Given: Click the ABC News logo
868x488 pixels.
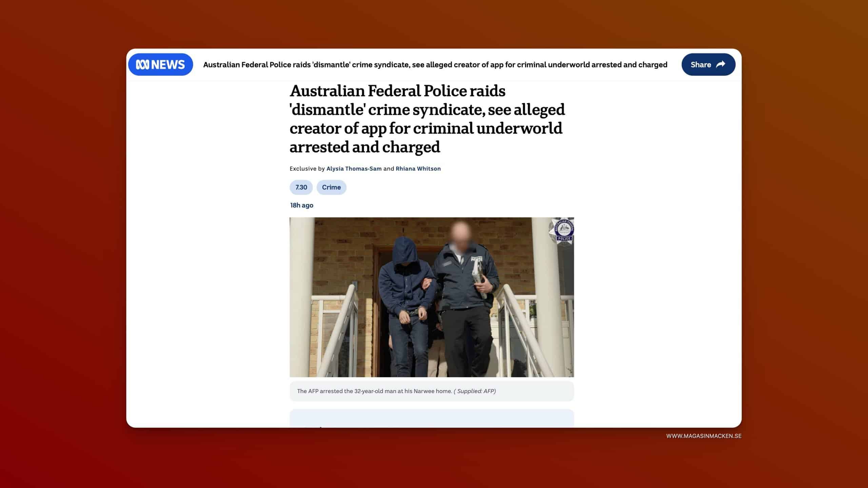Looking at the screenshot, I should pyautogui.click(x=160, y=64).
